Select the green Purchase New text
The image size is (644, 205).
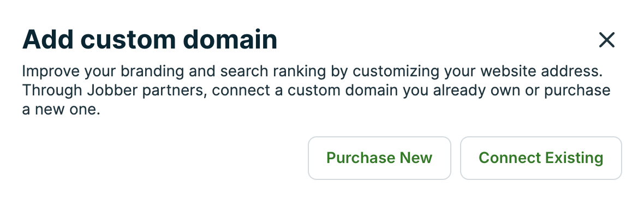coord(379,158)
